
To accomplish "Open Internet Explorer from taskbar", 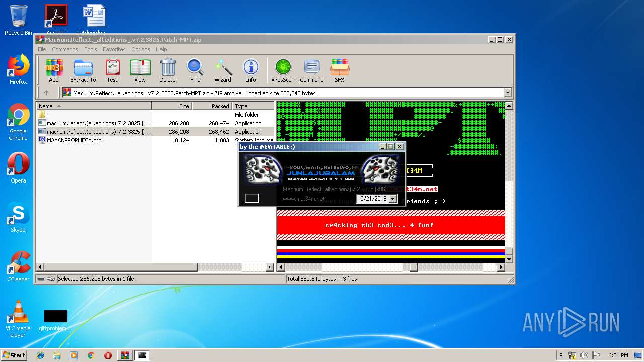I will pos(40,355).
